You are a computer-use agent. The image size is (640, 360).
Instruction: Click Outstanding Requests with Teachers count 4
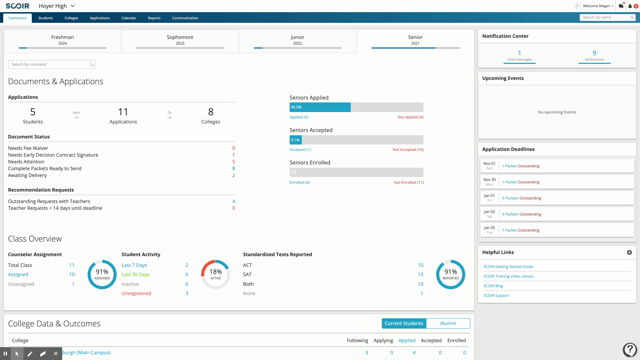click(233, 201)
